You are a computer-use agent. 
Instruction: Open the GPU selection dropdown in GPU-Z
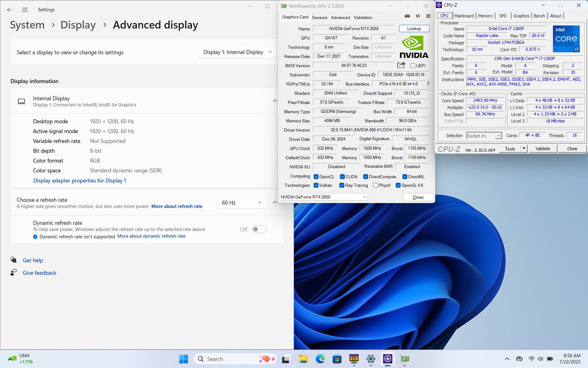click(323, 197)
